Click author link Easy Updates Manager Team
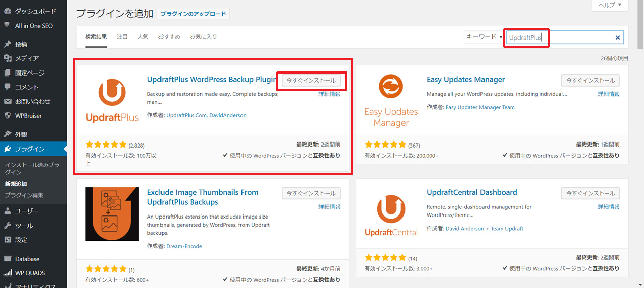This screenshot has height=288, width=644. 480,107
